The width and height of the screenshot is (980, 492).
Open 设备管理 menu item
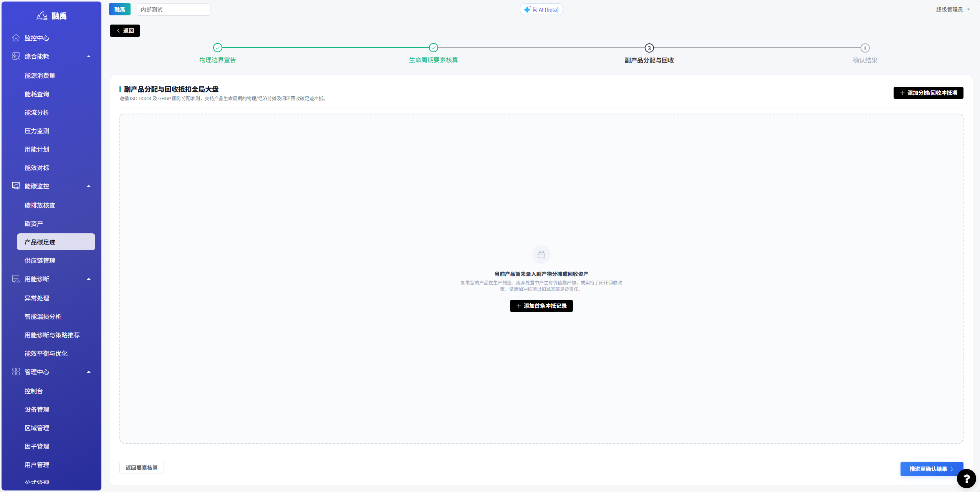(56, 409)
